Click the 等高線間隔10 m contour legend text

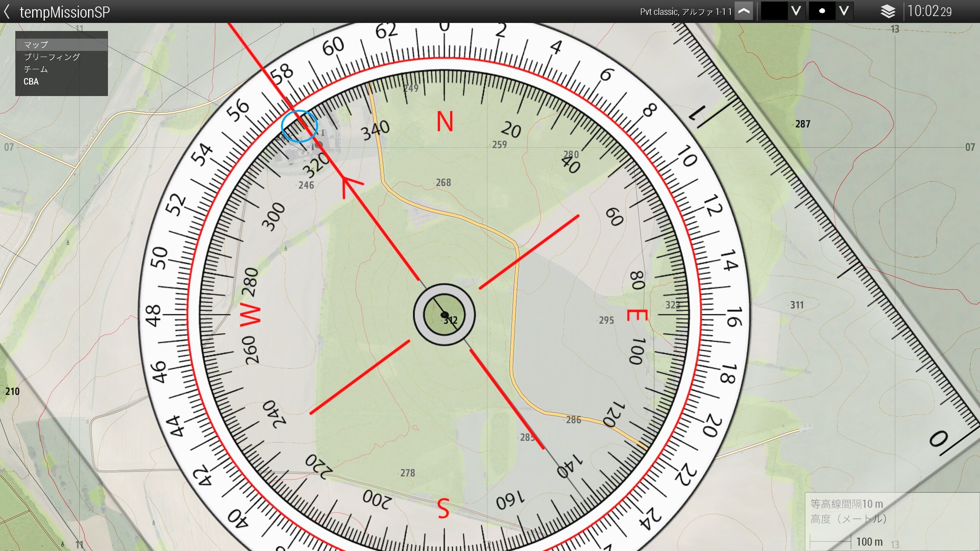846,504
